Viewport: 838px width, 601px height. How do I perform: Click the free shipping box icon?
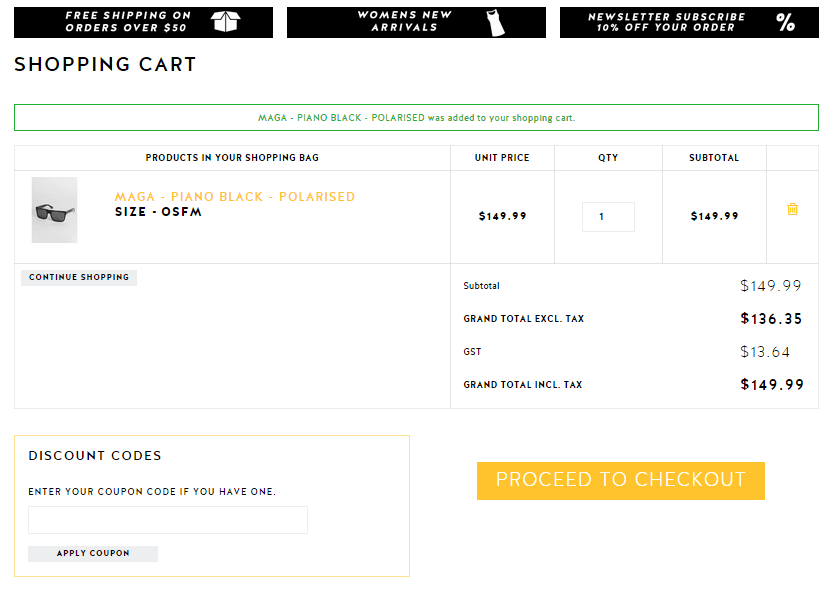tap(228, 22)
